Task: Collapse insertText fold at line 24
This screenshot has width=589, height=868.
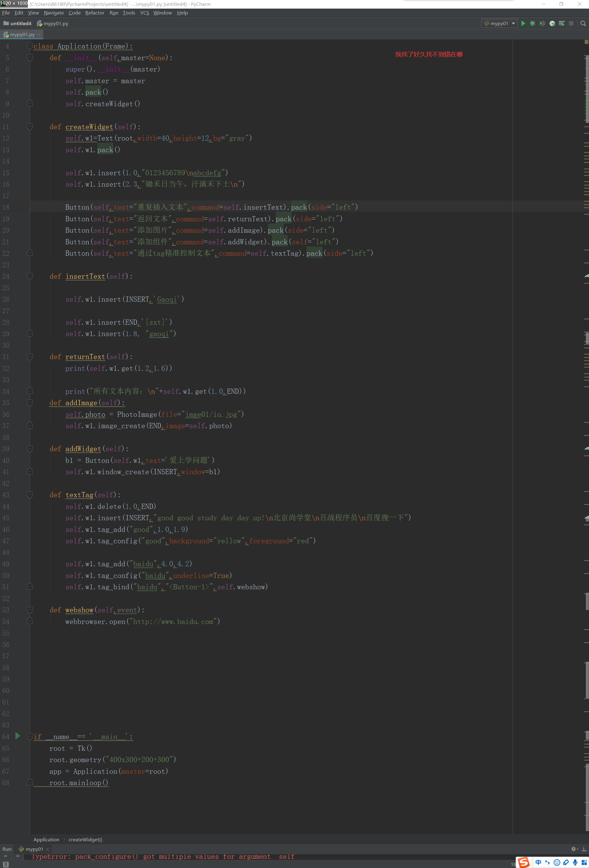Action: click(x=30, y=276)
